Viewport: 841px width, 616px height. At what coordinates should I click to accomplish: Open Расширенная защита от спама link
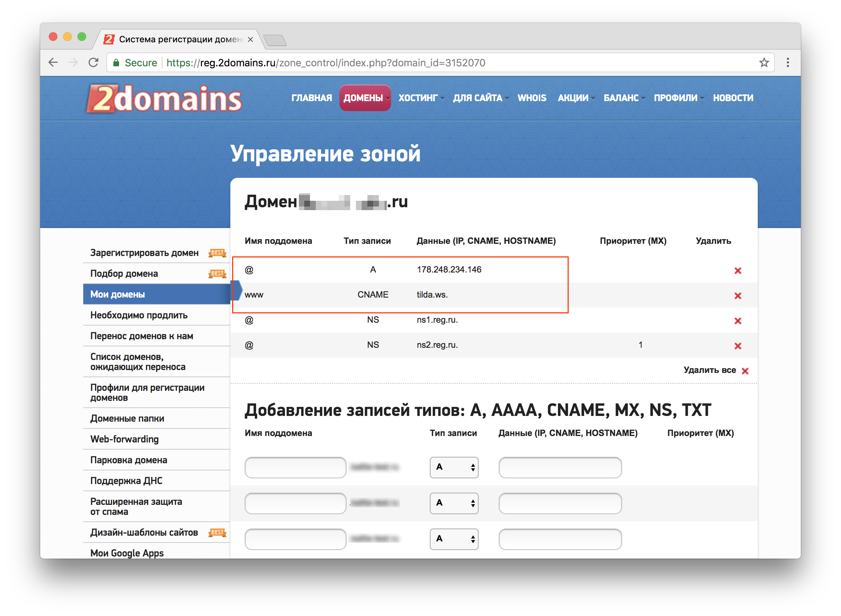(x=136, y=507)
